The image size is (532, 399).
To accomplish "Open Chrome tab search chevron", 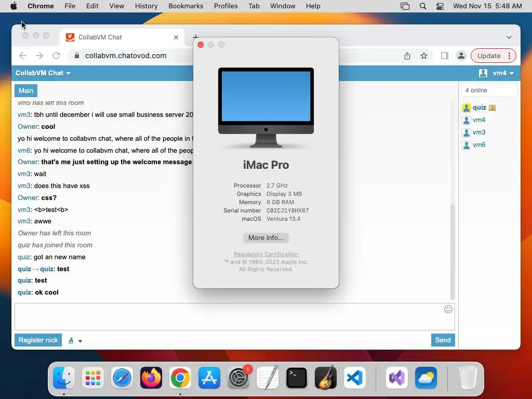I will [x=509, y=37].
